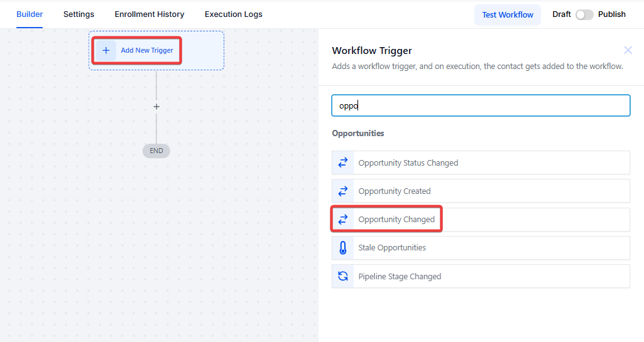Click the trigger search input field
The height and width of the screenshot is (342, 644).
(481, 105)
